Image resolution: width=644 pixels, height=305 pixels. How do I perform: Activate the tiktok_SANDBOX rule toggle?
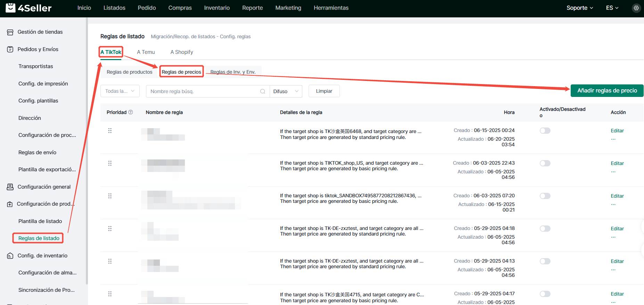coord(545,196)
